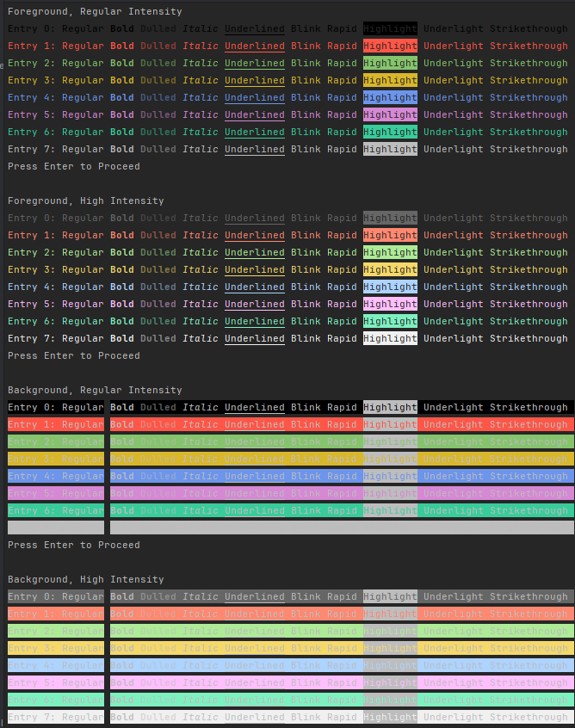Screen dimensions: 575x728
Task: Click the "Foreground, High Intensity" heading
Action: point(86,201)
